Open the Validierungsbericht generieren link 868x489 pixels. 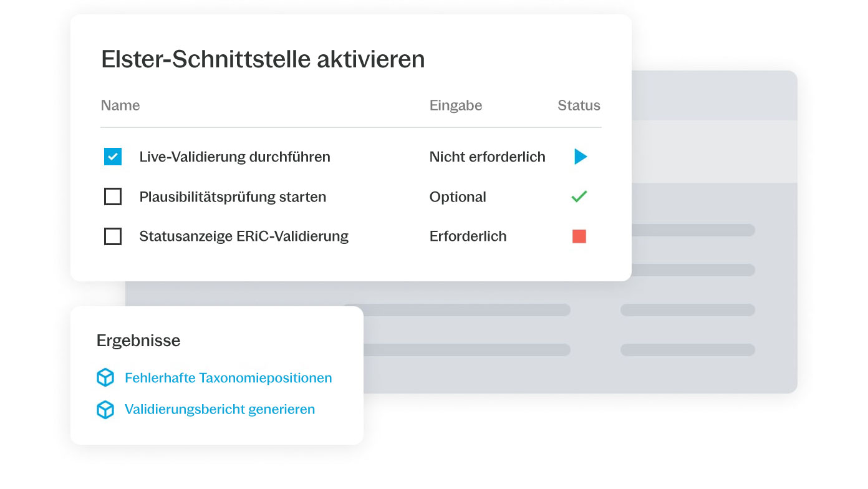(219, 410)
